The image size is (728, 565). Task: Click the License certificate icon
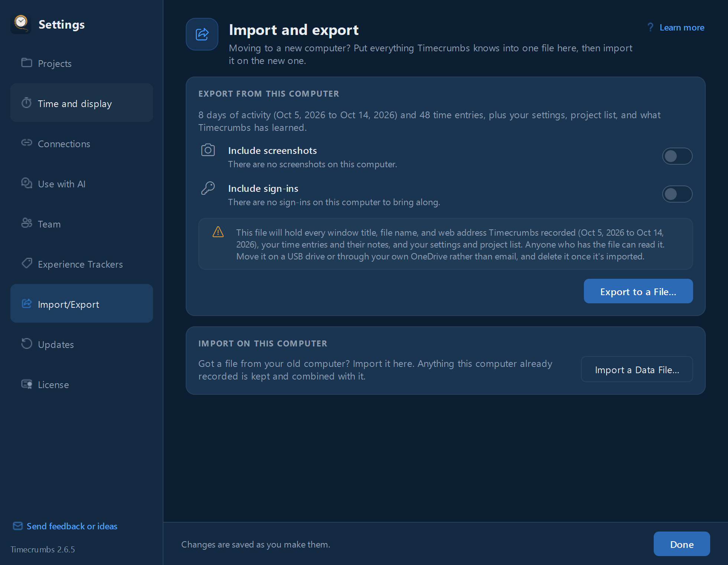[x=27, y=384]
